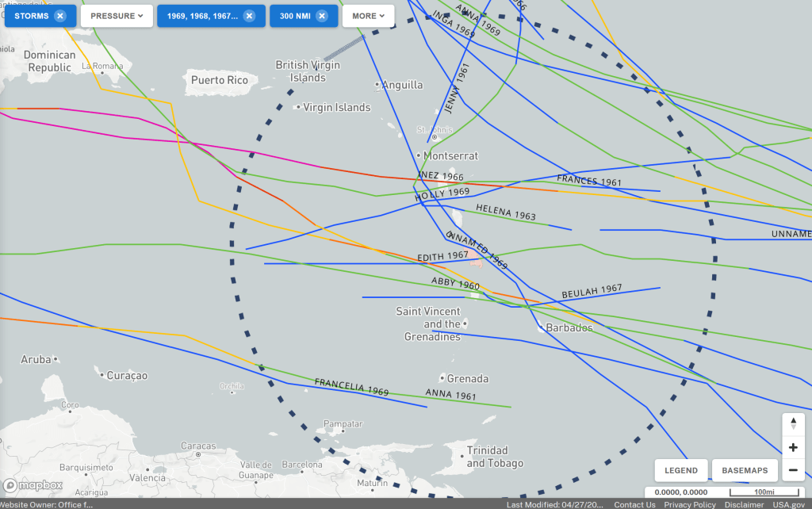Image resolution: width=812 pixels, height=509 pixels.
Task: Remove the 300 NMI radius filter
Action: point(321,16)
